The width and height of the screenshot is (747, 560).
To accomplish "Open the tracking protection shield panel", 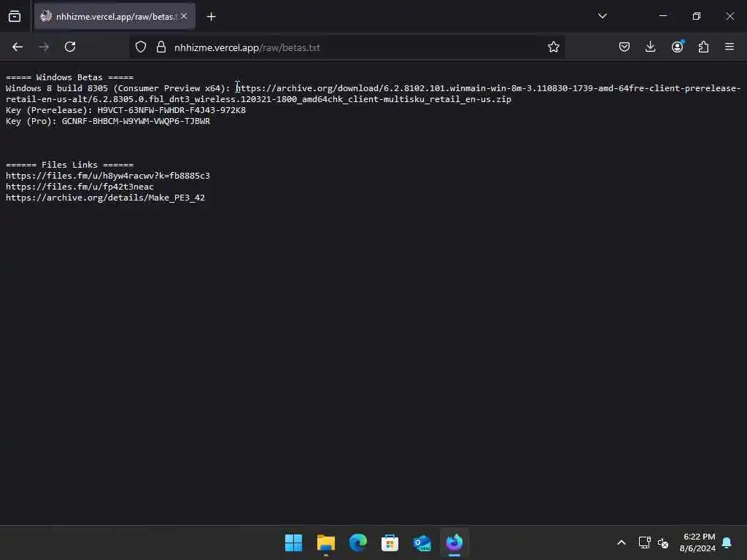I will click(141, 47).
